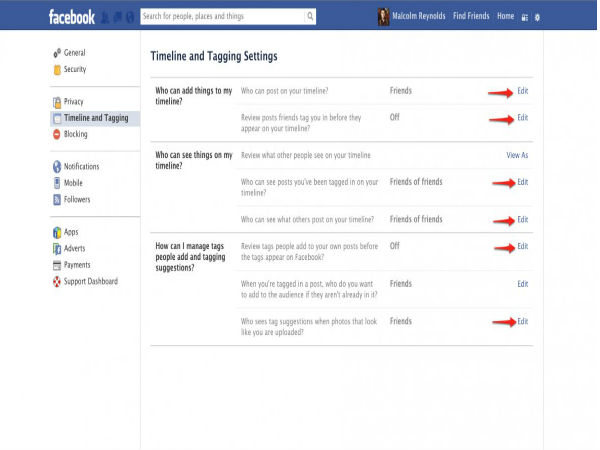Click the red Blocking icon

pos(57,134)
